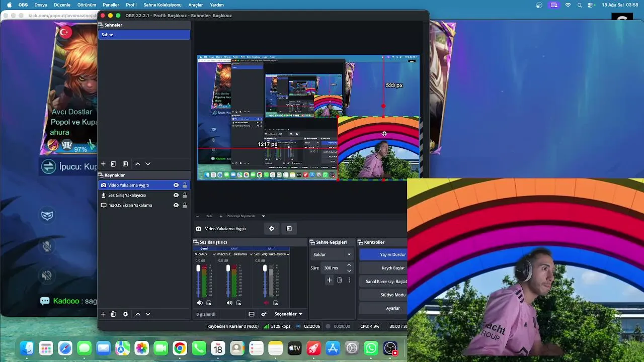Open scene filters in the Sahneler toolbar
Viewport: 644px width, 362px height.
[125, 164]
